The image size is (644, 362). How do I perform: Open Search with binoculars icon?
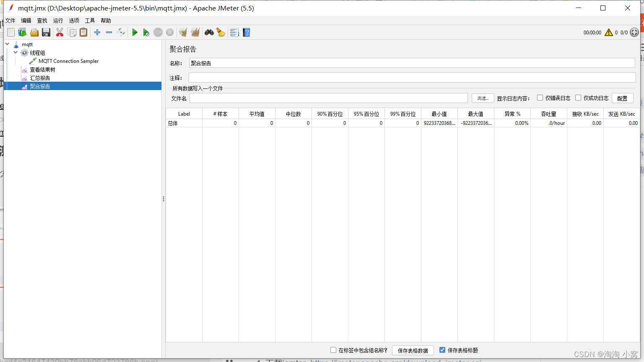click(209, 32)
